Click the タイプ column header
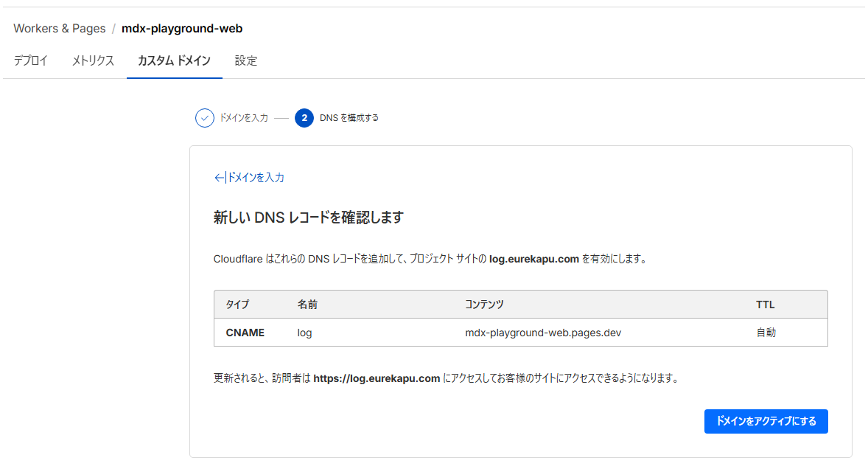The height and width of the screenshot is (469, 868). 237,304
